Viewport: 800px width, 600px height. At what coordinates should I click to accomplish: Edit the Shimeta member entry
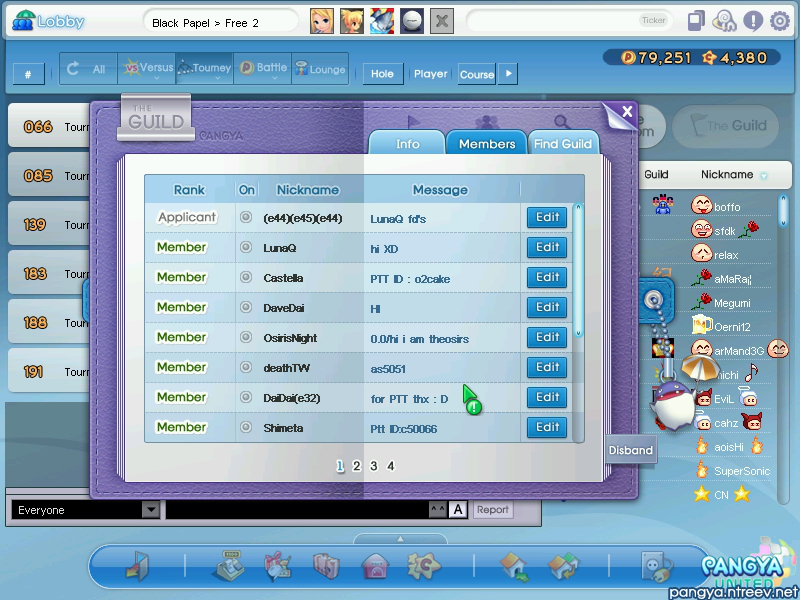(x=547, y=427)
